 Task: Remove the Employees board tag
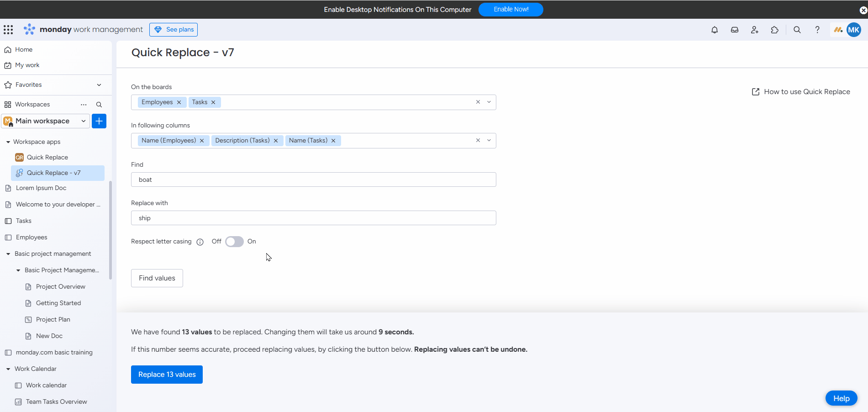179,102
